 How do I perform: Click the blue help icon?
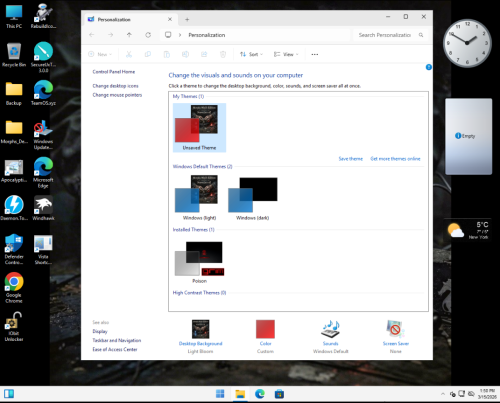[429, 67]
